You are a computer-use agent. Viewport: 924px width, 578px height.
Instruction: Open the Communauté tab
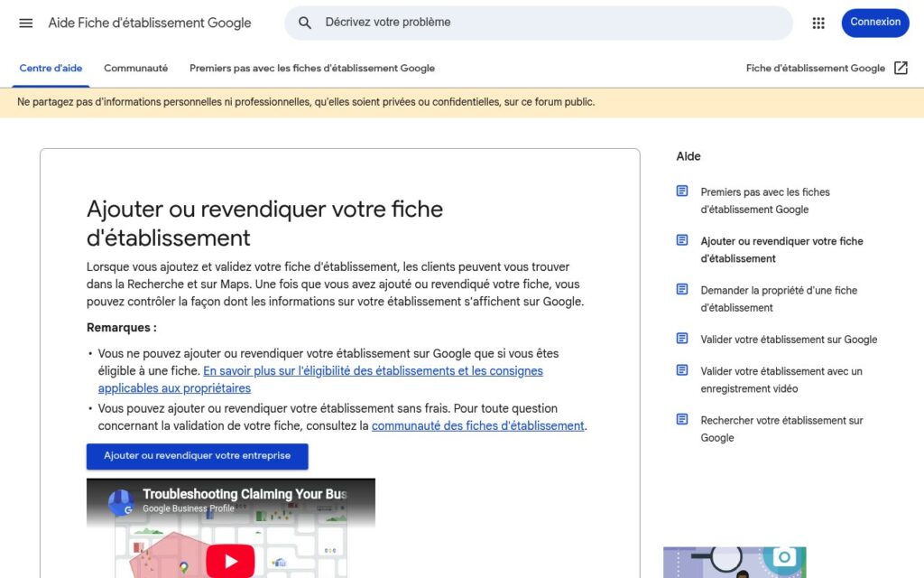pos(135,68)
